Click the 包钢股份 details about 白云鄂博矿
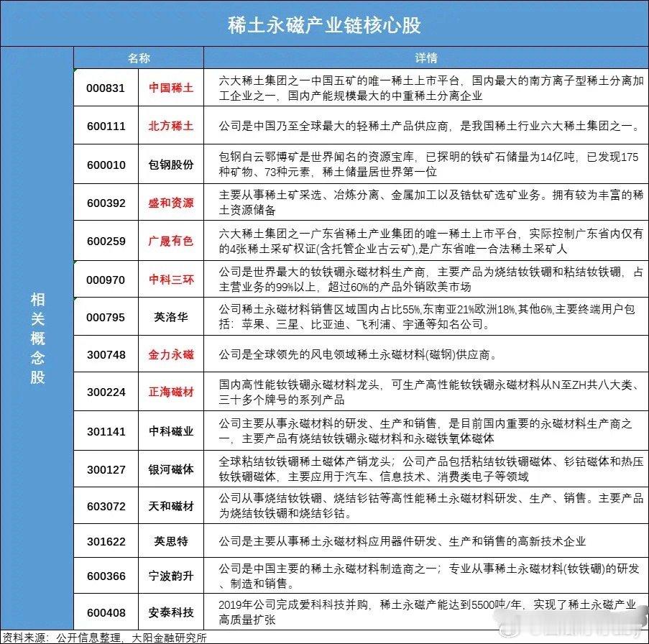 point(428,165)
